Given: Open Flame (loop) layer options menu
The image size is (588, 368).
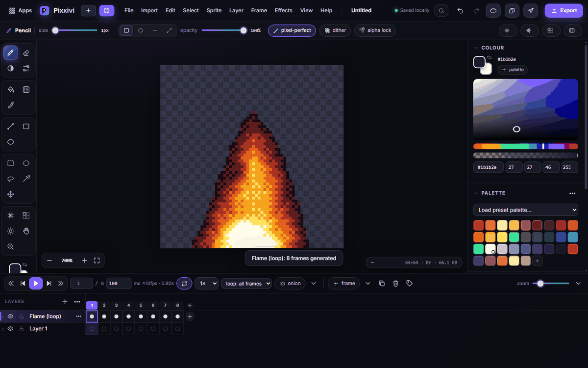Looking at the screenshot, I should [x=78, y=316].
